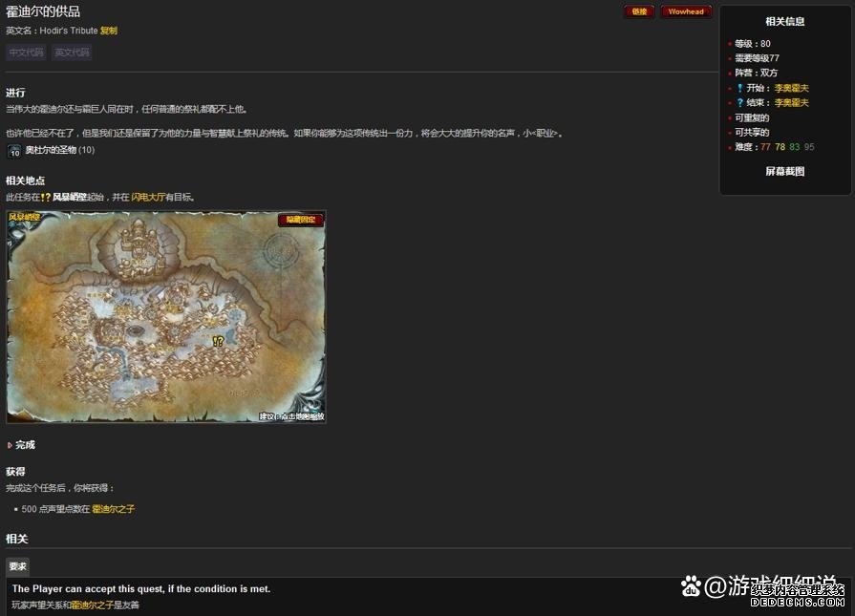
Task: Click the yellow !? quest marker on map
Action: 218,341
